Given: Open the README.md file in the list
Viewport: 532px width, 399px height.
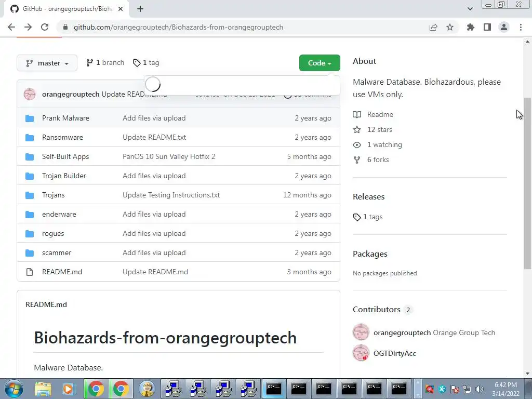Looking at the screenshot, I should pos(62,272).
